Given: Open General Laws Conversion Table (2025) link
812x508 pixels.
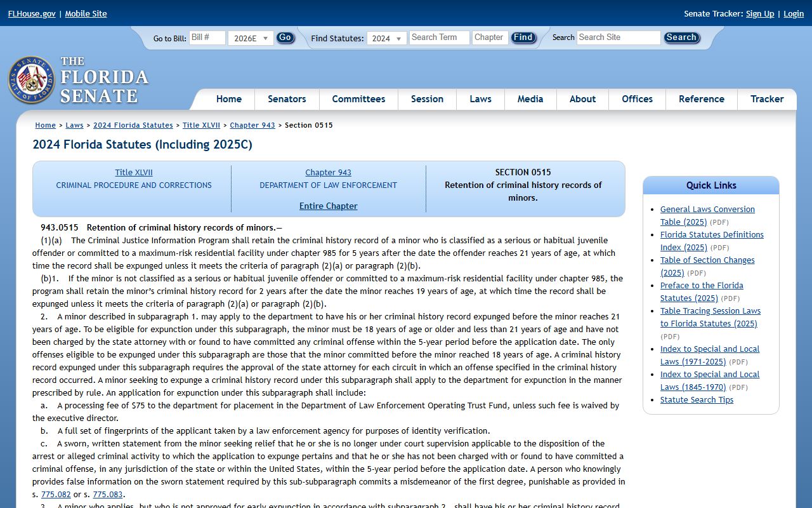Looking at the screenshot, I should [707, 215].
